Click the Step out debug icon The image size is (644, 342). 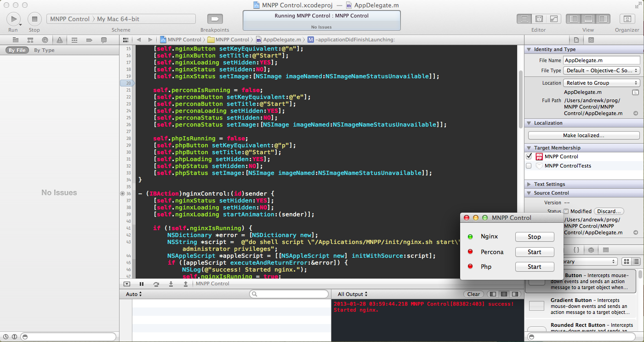tap(185, 284)
